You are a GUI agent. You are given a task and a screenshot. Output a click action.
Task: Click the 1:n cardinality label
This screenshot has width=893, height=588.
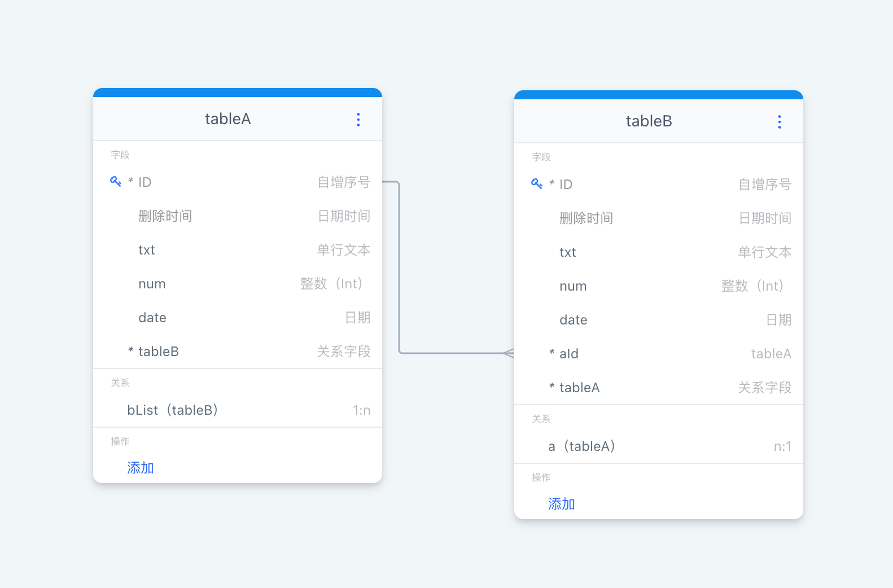pyautogui.click(x=362, y=410)
